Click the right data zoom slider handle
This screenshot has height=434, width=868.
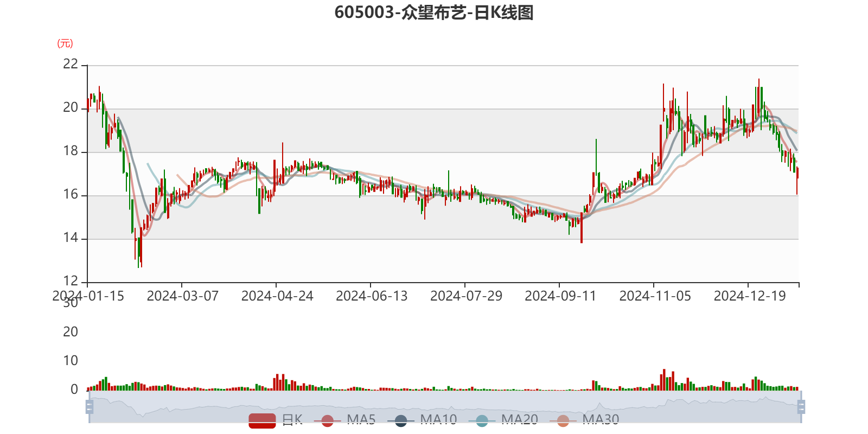coord(801,407)
